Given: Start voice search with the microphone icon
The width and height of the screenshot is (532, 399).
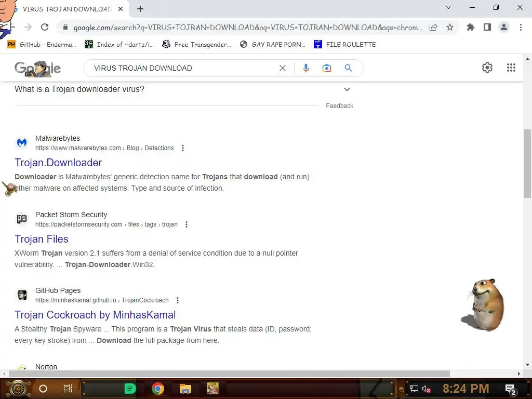Looking at the screenshot, I should [x=305, y=68].
